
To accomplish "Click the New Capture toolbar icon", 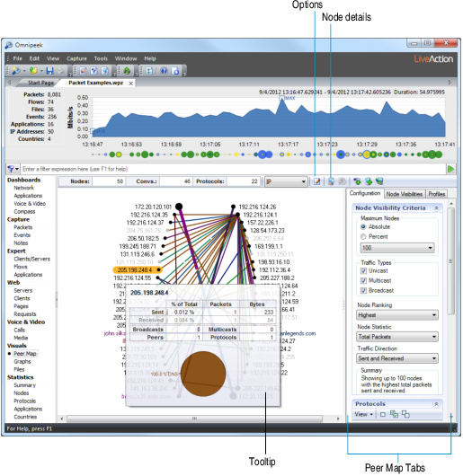I will [15, 71].
